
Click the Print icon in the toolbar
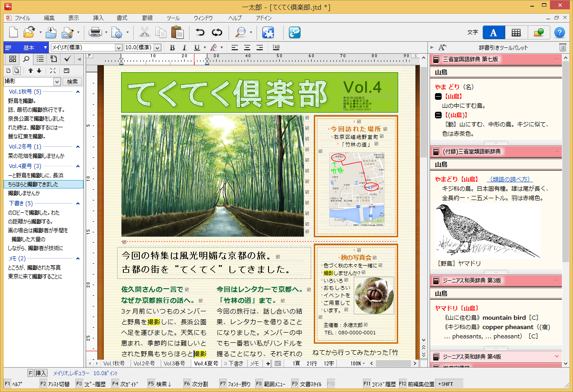(95, 32)
